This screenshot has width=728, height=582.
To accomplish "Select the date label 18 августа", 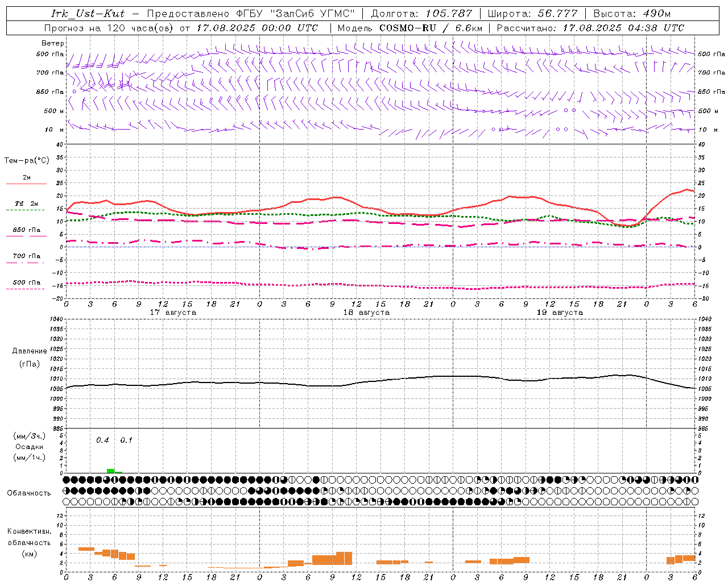I will click(366, 313).
